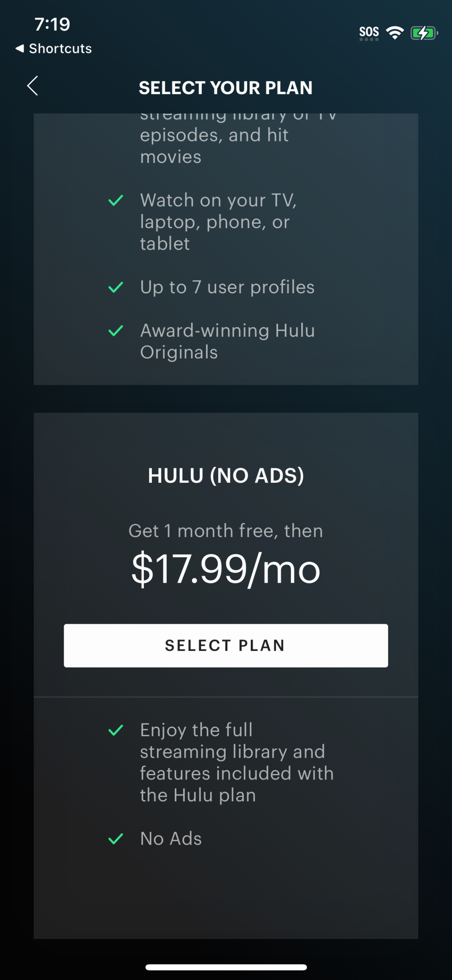This screenshot has height=980, width=452.
Task: Expand the Hulu (No Ads) plan card
Action: tap(226, 537)
